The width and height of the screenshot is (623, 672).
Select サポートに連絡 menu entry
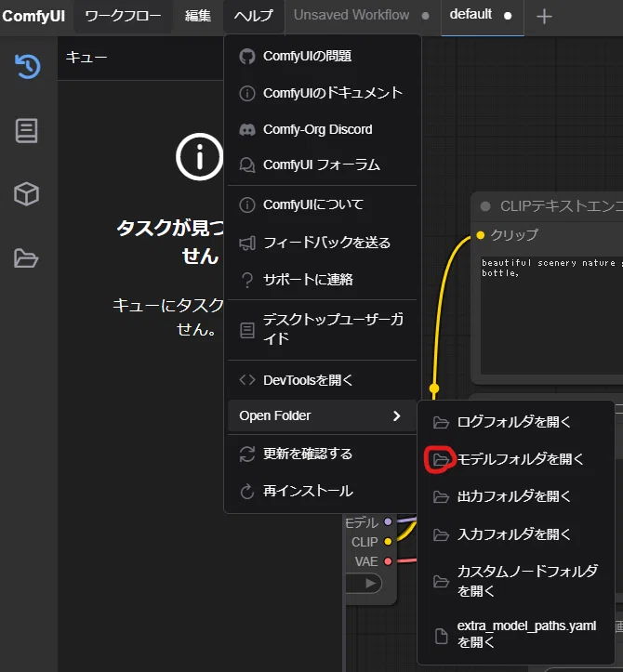[323, 280]
